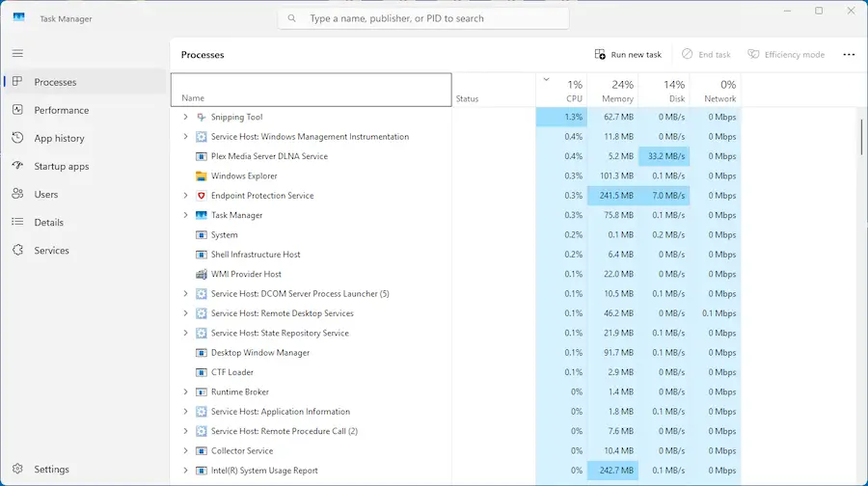Image resolution: width=868 pixels, height=486 pixels.
Task: Click the Runtime Broker process icon
Action: 201,391
